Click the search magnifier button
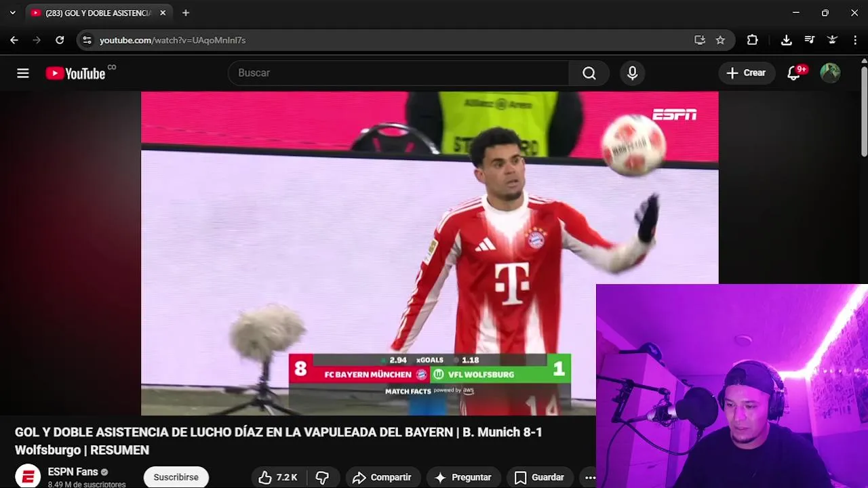Screen dimensions: 868x488 point(589,73)
